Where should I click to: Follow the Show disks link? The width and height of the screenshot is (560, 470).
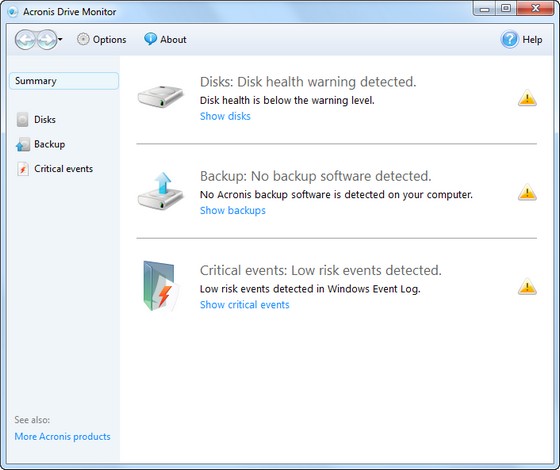225,116
